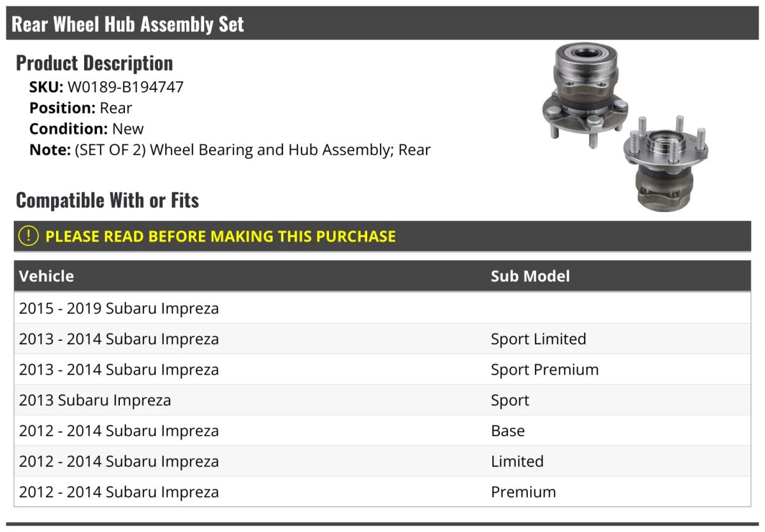Click the Rear Wheel Hub Assembly Set title
Image resolution: width=765 pixels, height=532 pixels.
click(127, 24)
